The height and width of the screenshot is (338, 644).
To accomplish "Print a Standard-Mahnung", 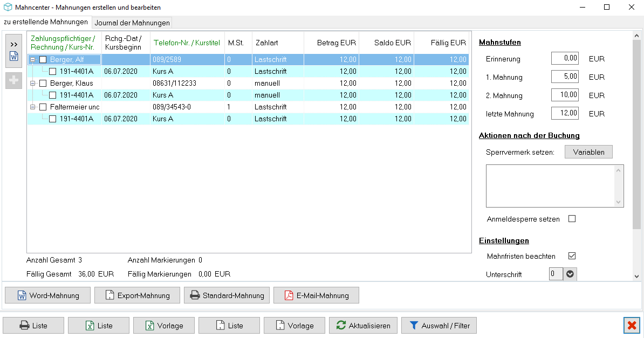I will [227, 295].
